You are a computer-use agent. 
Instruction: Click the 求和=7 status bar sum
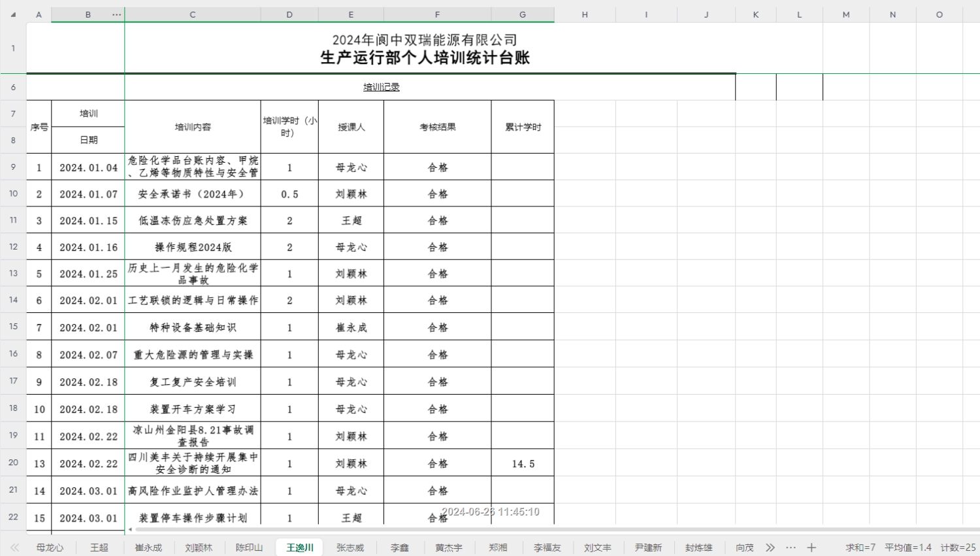(x=860, y=548)
